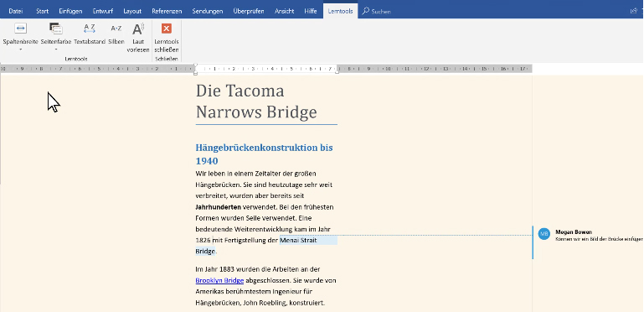This screenshot has height=312, width=644.
Task: Open the Datei menu
Action: pyautogui.click(x=16, y=11)
